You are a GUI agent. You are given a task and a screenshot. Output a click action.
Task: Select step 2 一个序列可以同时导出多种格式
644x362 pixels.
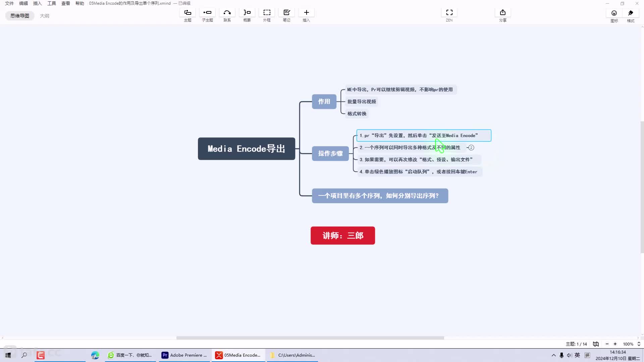point(411,147)
